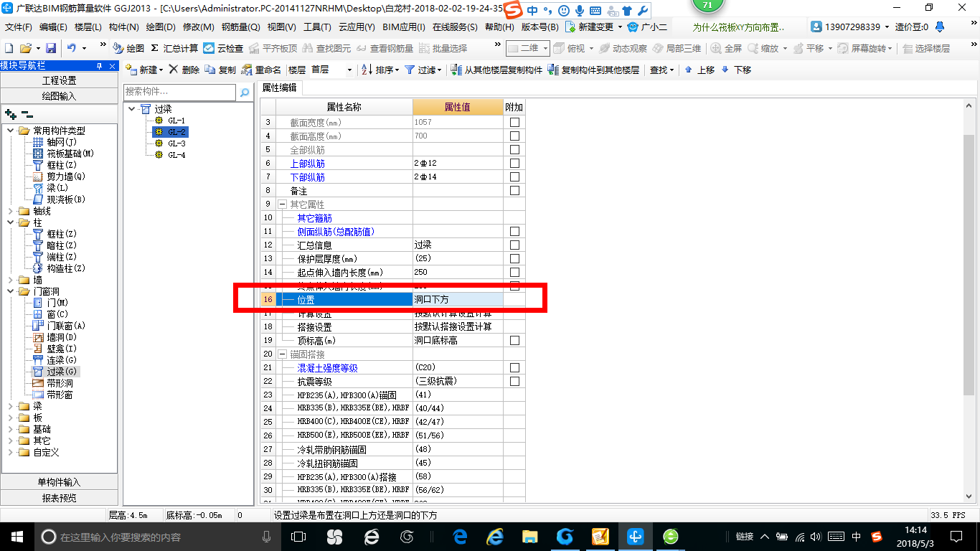
Task: Toggle 附加 checkbox for 上部纵筋 row
Action: click(x=514, y=164)
